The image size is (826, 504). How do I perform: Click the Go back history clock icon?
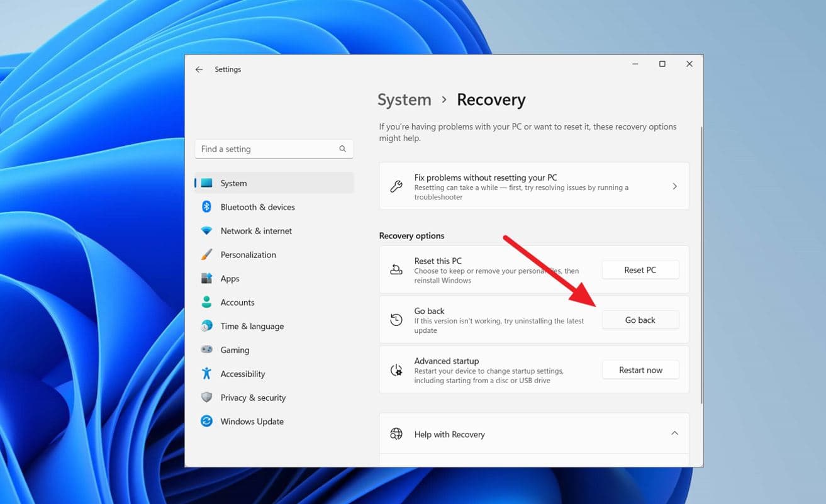(x=396, y=320)
